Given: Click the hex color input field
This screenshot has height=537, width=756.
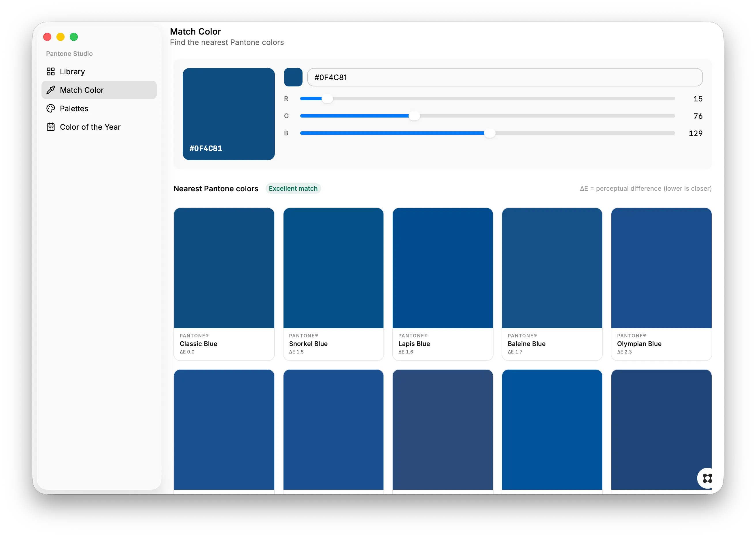Looking at the screenshot, I should tap(505, 77).
